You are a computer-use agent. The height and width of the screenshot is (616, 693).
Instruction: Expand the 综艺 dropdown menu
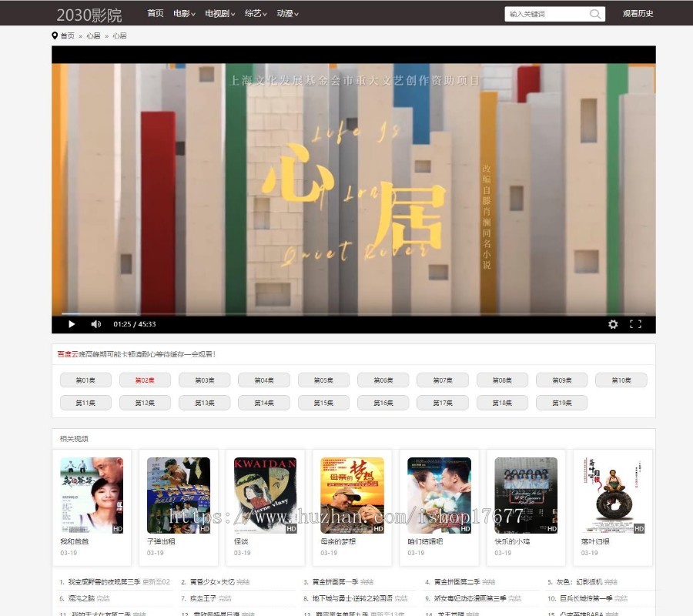[x=256, y=14]
